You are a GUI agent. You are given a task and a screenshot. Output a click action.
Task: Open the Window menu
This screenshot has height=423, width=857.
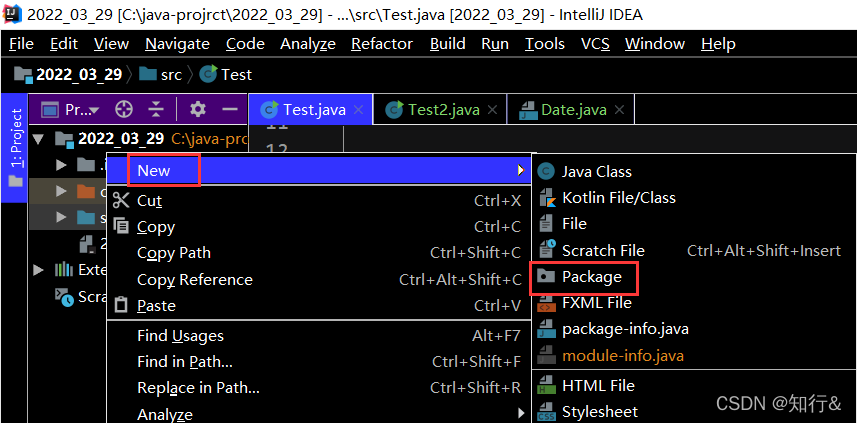(655, 44)
